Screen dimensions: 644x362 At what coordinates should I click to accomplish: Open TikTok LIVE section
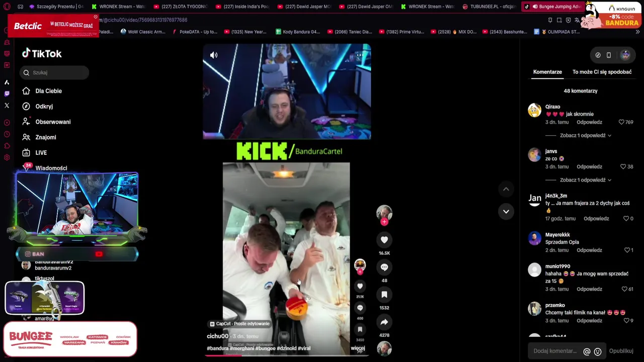[35, 153]
